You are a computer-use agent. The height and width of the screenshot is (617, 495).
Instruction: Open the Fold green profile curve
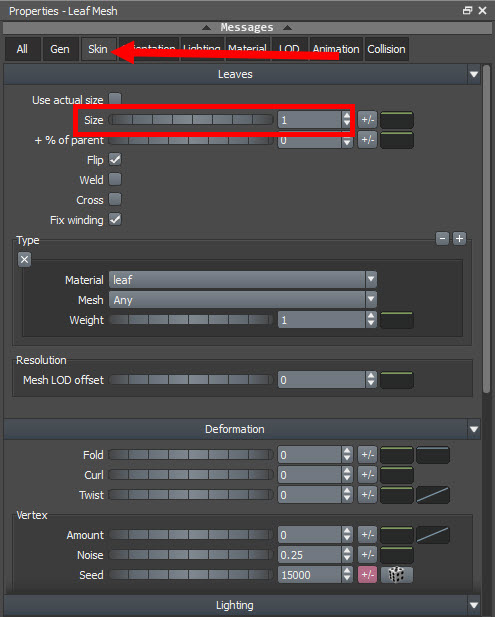click(x=397, y=455)
